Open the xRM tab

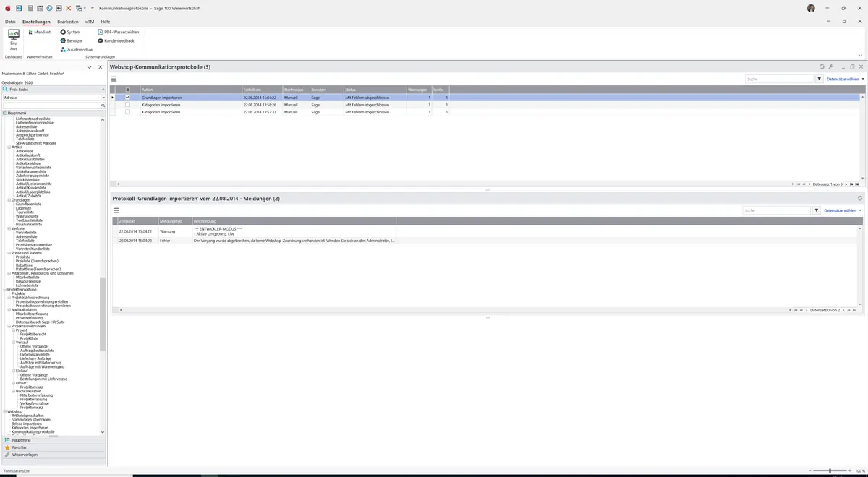click(90, 22)
